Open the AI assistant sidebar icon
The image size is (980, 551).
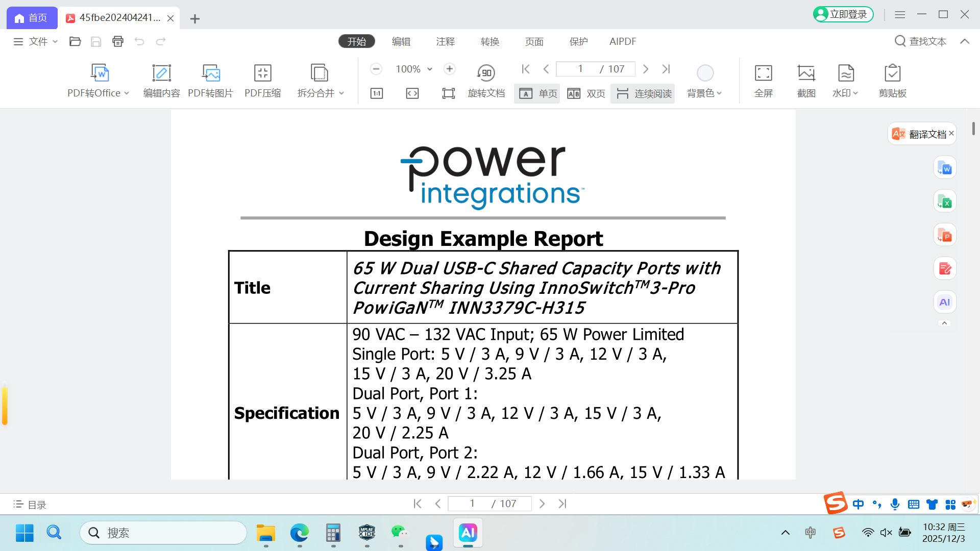[945, 303]
